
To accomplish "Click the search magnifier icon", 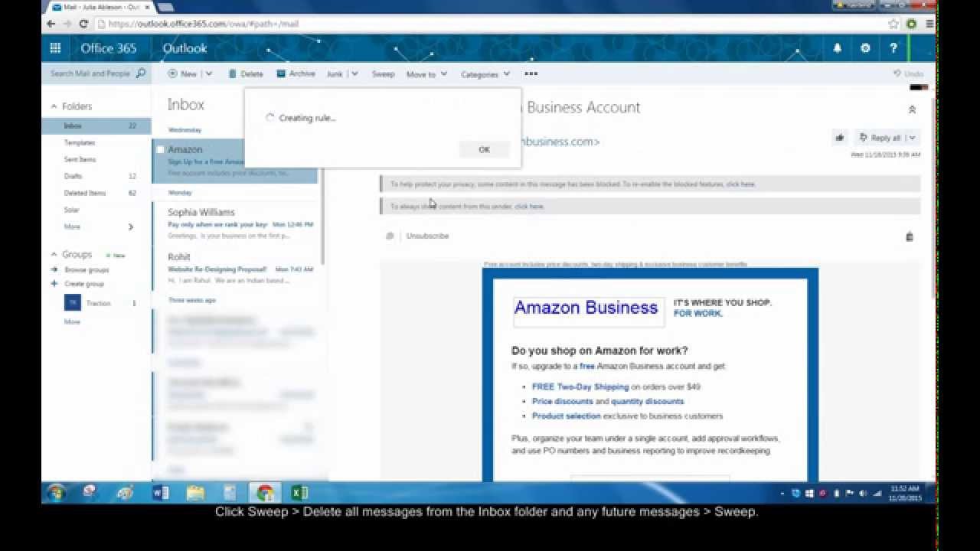I will click(x=141, y=73).
